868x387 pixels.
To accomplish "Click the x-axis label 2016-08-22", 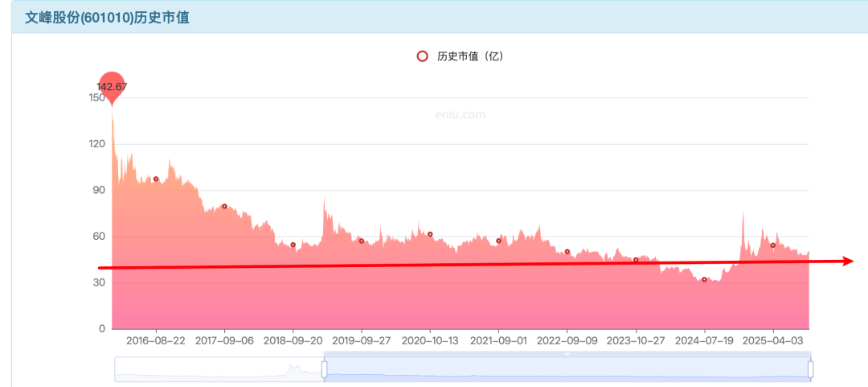I will 156,341.
